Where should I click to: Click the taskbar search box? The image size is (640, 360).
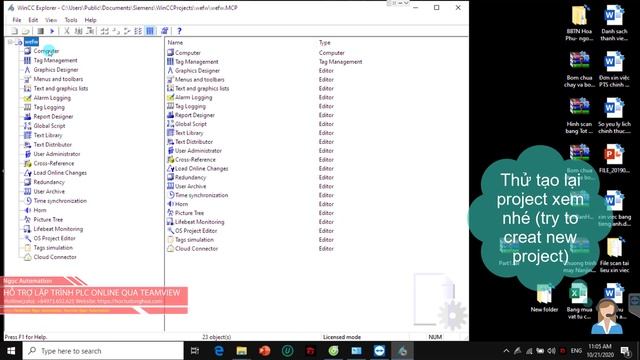103,351
